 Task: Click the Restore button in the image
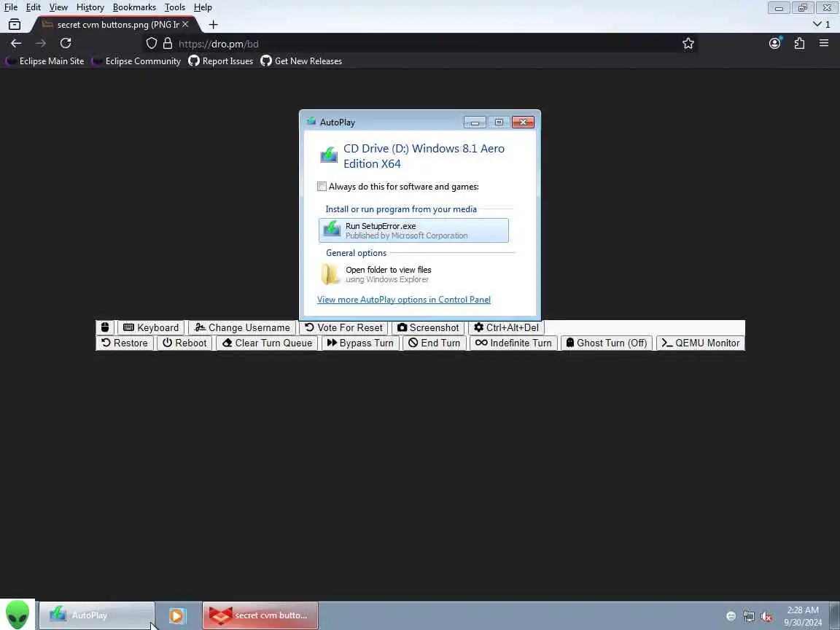pos(124,343)
